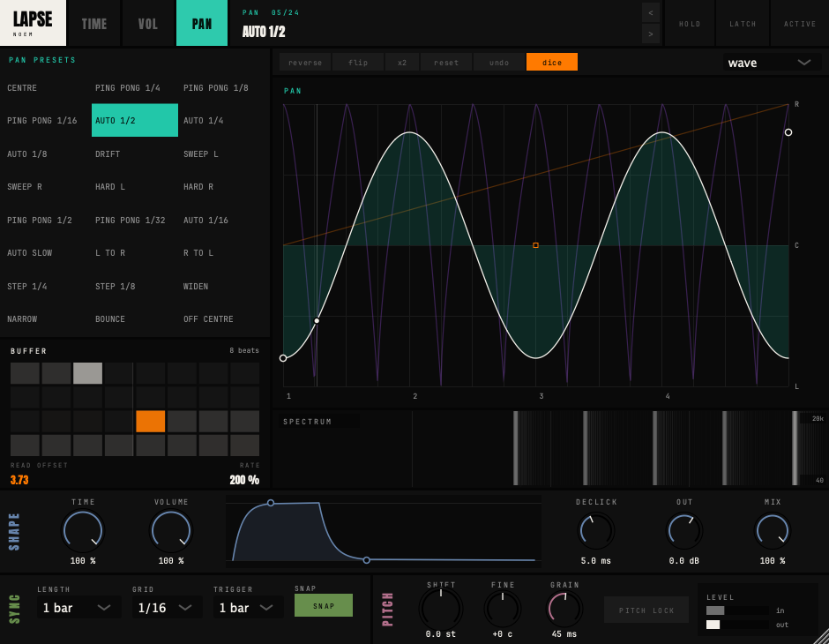
Task: Switch to the TIME tab
Action: click(94, 23)
